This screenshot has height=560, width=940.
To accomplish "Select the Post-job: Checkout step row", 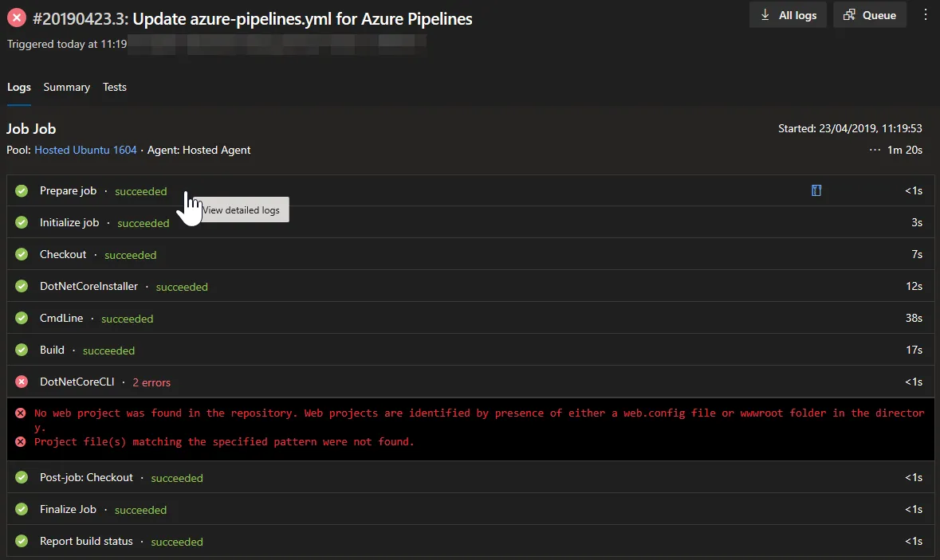I will [86, 477].
